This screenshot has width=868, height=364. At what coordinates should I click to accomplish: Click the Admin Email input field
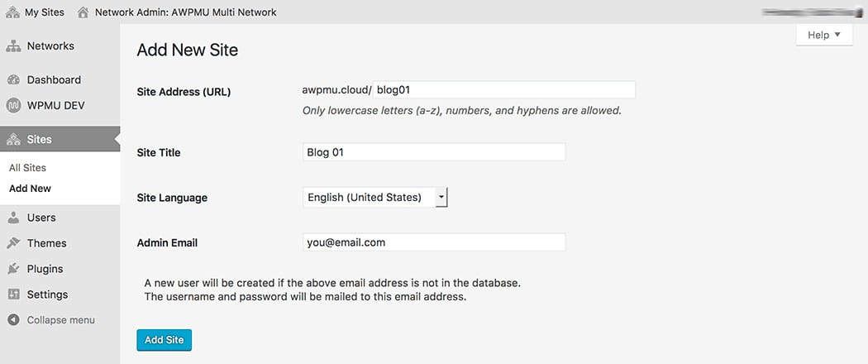click(x=434, y=242)
